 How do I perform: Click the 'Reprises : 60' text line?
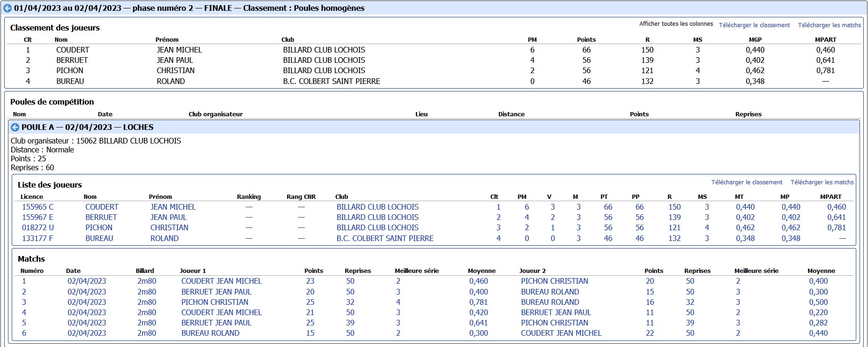[32, 167]
